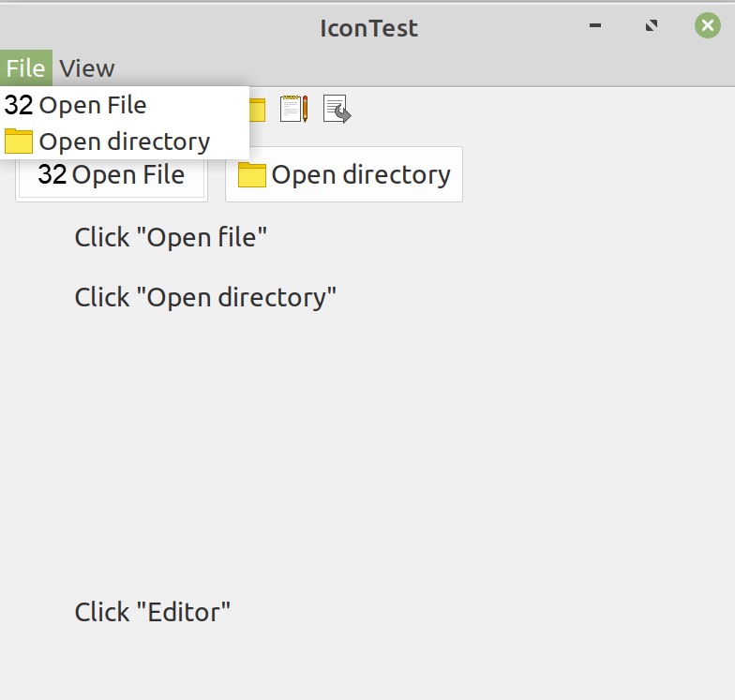735x700 pixels.
Task: Click the "32" icon in the File menu's Open File entry
Action: pyautogui.click(x=19, y=105)
